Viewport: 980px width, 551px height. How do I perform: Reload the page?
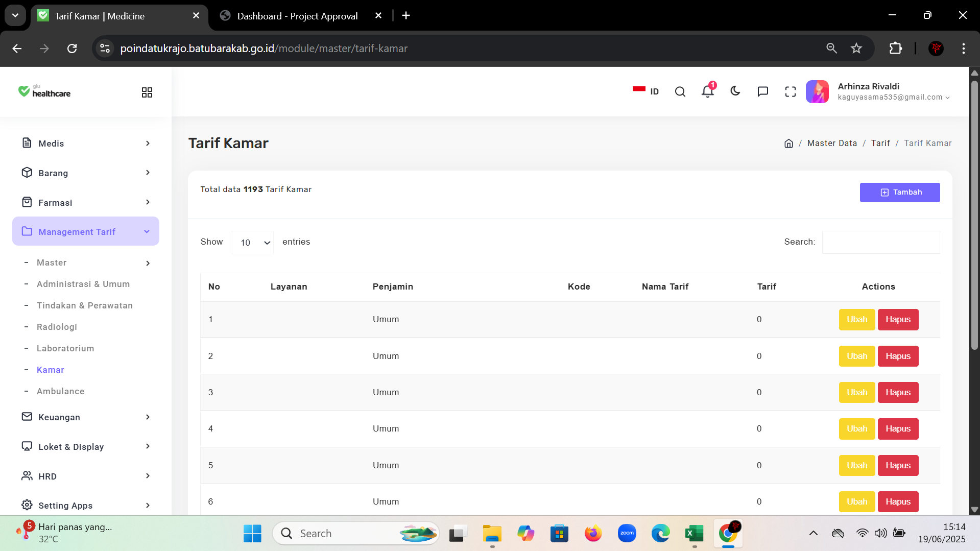(72, 49)
